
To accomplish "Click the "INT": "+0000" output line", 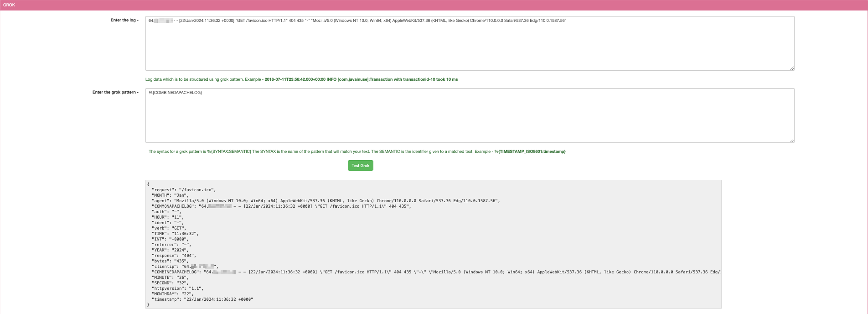I will (x=170, y=239).
